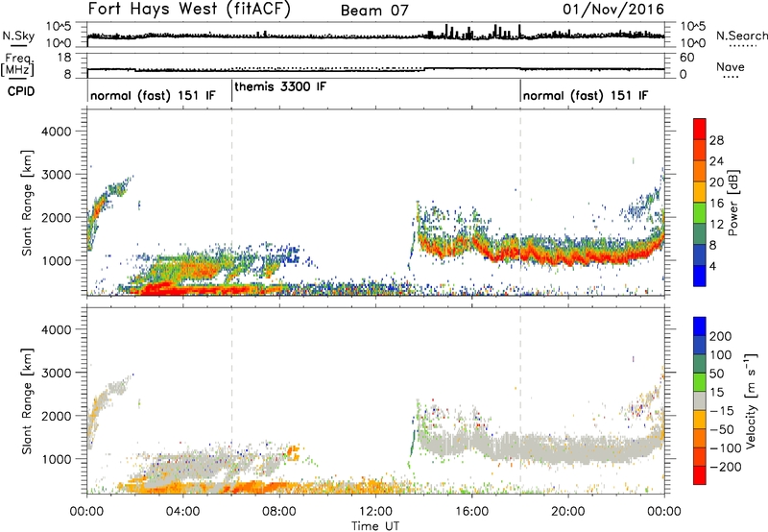768x532 pixels.
Task: Click the orange near-range velocity echoes around 06:00
Action: pyautogui.click(x=235, y=487)
